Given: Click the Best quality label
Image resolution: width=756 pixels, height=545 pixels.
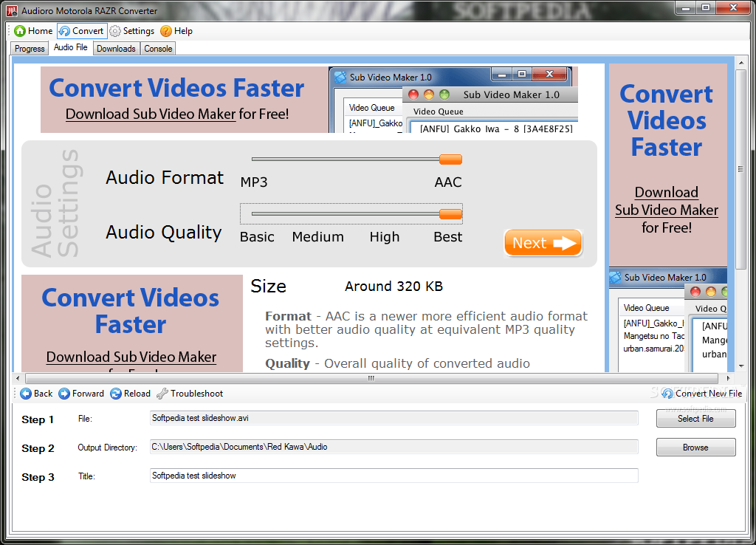Looking at the screenshot, I should [x=447, y=237].
